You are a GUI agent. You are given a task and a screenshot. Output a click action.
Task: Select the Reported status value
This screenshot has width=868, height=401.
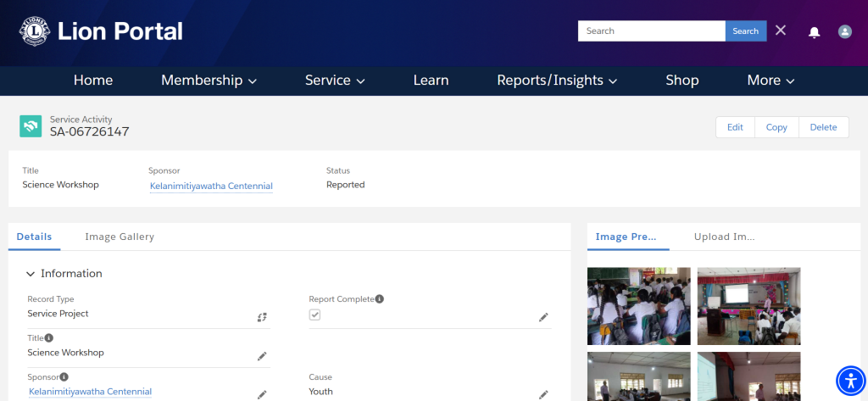click(x=346, y=185)
